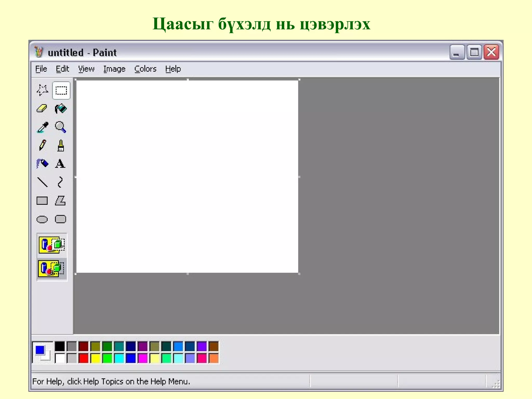Activate the Text tool
This screenshot has width=532, height=399.
(61, 164)
